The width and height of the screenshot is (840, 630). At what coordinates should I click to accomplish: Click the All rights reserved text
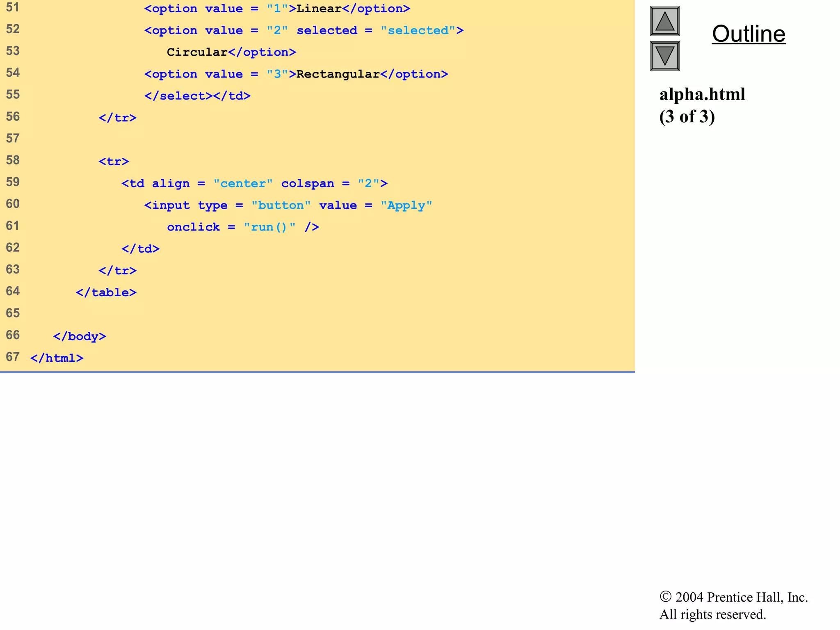(712, 614)
